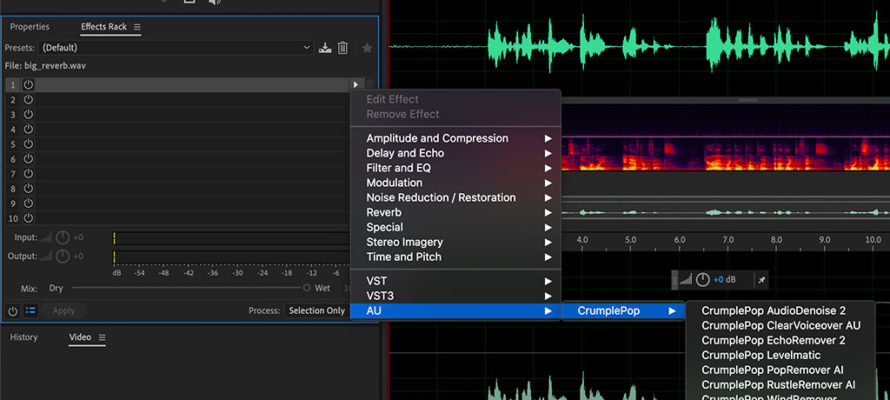
Task: Expand Amplitude and Compression submenu
Action: click(x=455, y=138)
